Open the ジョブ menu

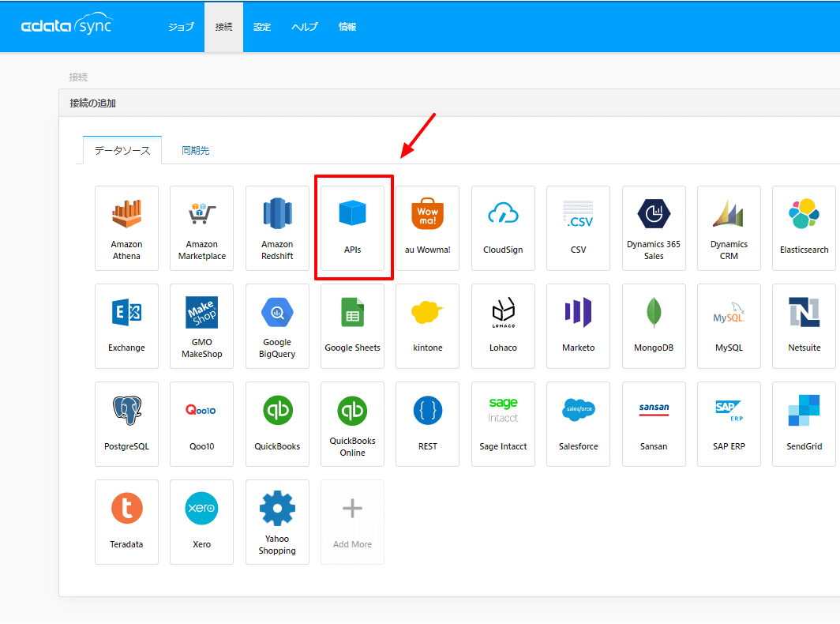[x=182, y=27]
